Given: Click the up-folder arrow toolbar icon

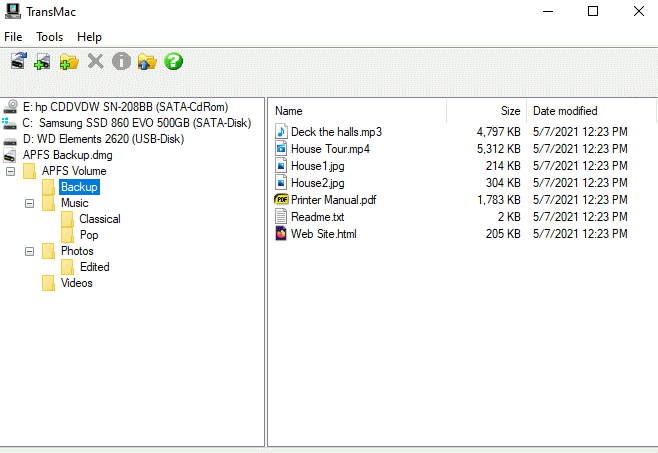Looking at the screenshot, I should (147, 62).
